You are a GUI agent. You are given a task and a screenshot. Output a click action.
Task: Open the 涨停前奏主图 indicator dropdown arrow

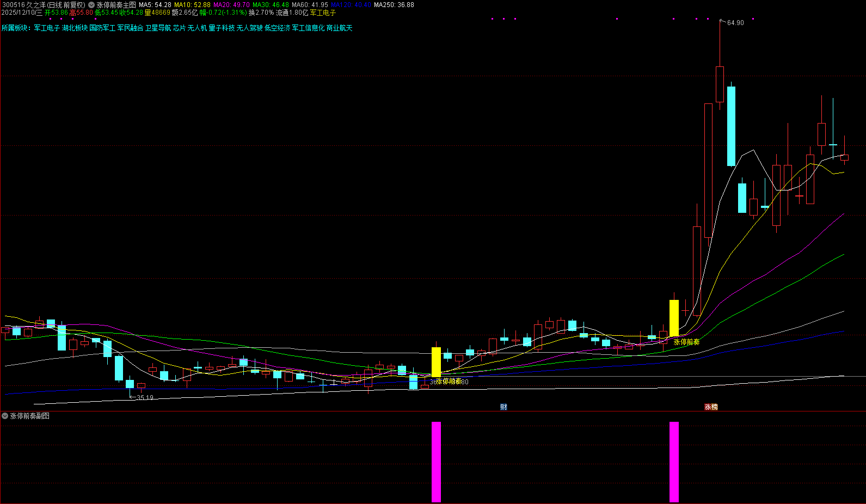click(x=91, y=5)
